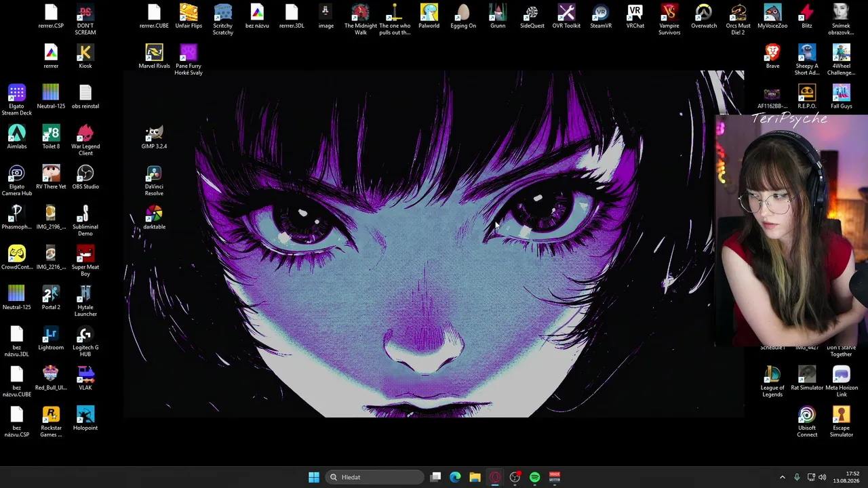Open File Explorer from the taskbar
868x488 pixels.
(x=475, y=477)
